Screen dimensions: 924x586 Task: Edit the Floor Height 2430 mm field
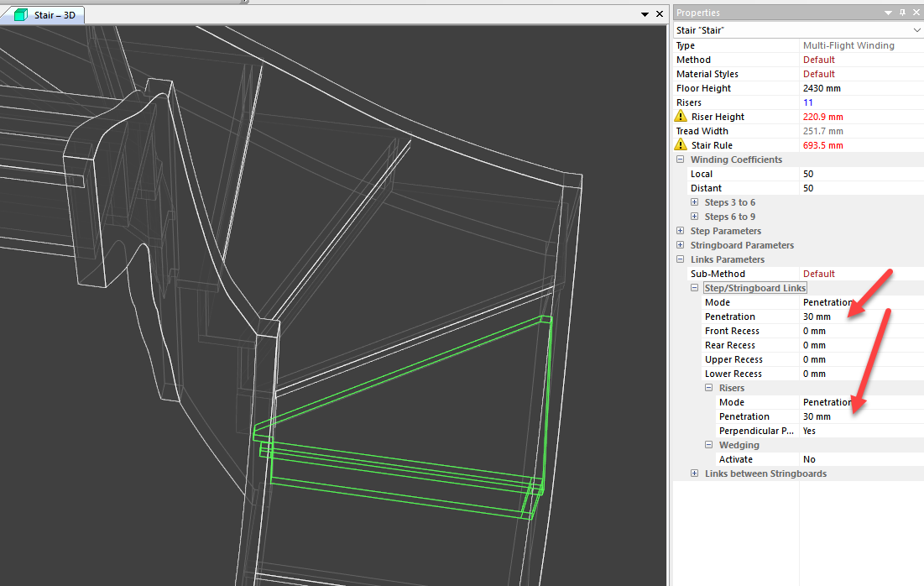(822, 88)
